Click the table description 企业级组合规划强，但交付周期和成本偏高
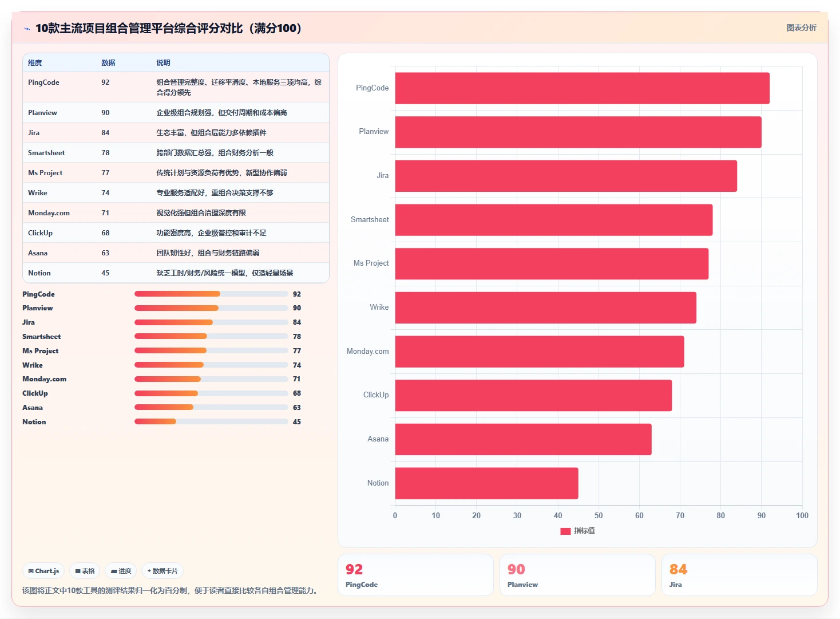The height and width of the screenshot is (619, 840). tap(221, 113)
